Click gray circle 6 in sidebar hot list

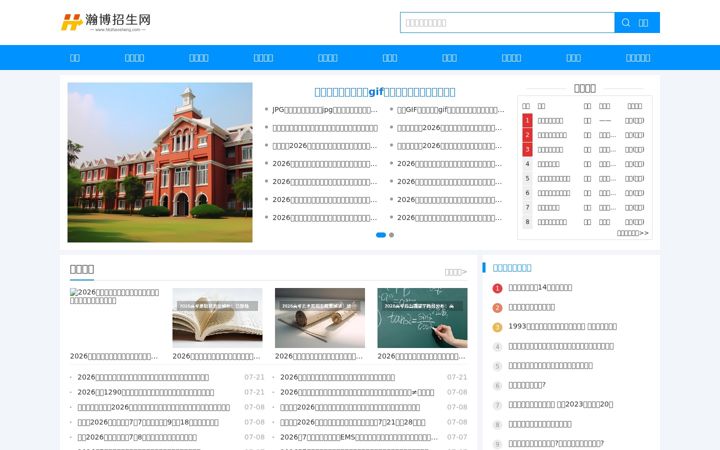[x=497, y=386]
